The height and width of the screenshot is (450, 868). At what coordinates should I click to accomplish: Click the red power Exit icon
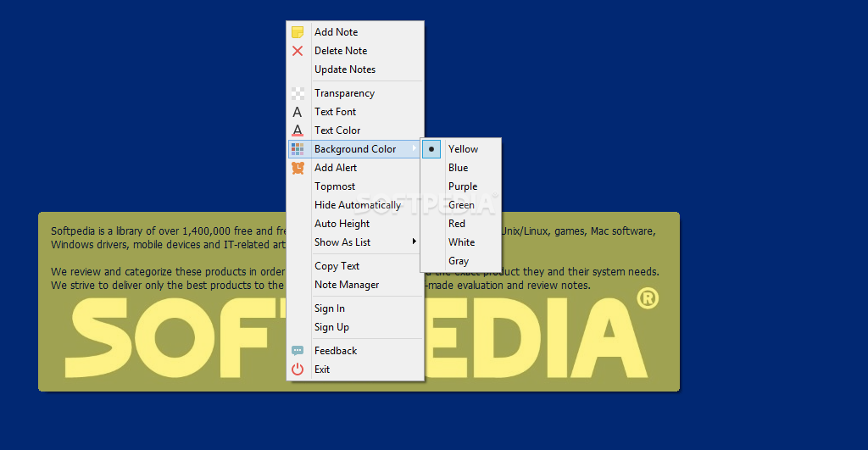click(298, 369)
